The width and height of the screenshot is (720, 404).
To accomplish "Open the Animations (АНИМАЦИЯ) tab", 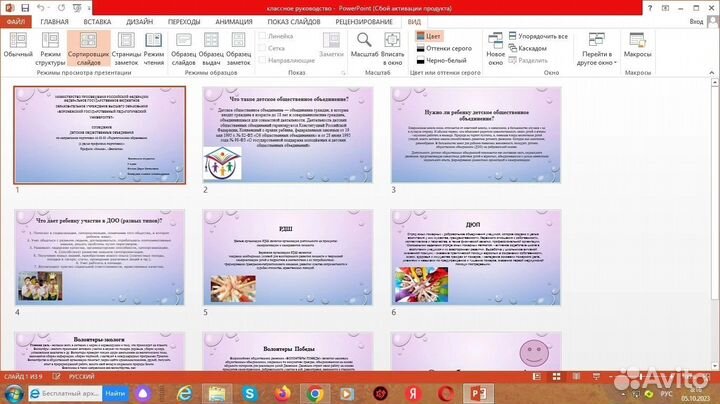I will tap(234, 22).
